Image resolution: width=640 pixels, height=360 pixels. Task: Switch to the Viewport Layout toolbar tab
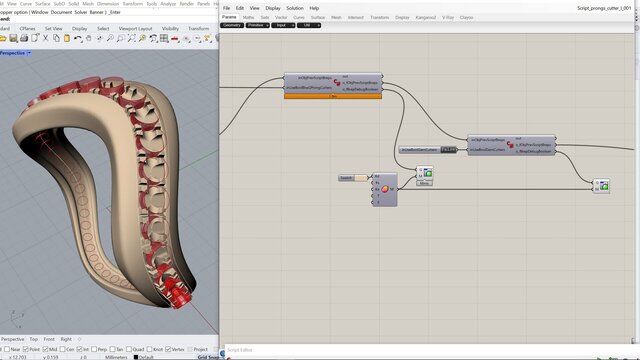(x=136, y=29)
